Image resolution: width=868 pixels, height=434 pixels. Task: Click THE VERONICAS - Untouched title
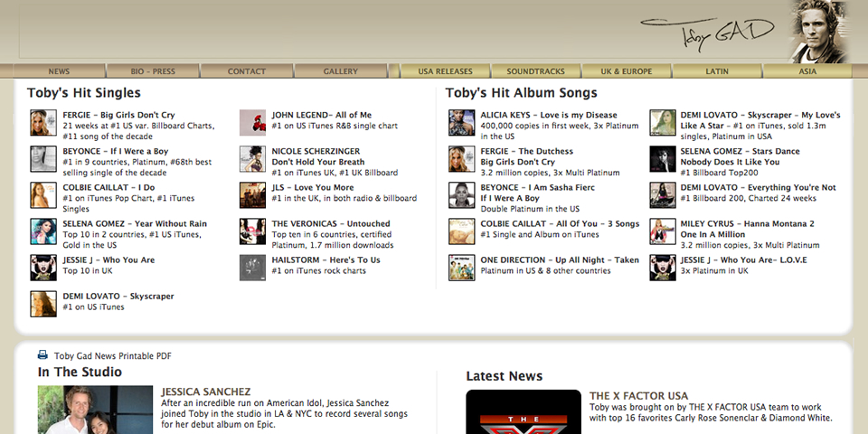point(331,223)
